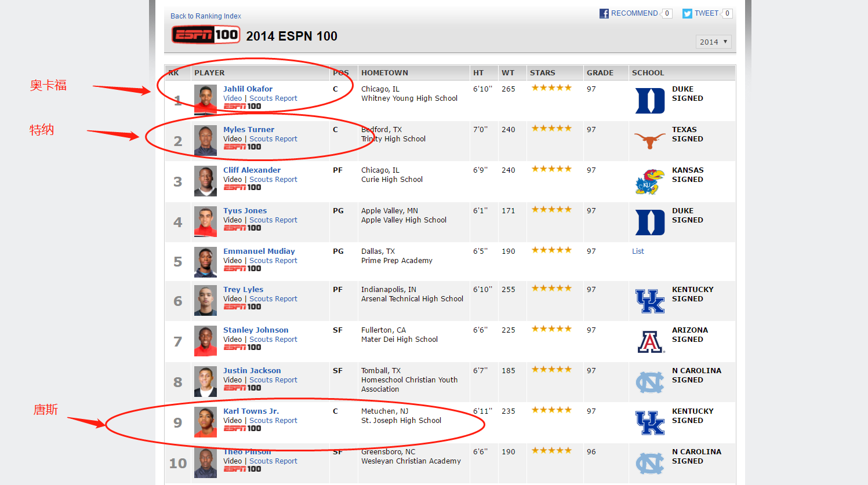Image resolution: width=868 pixels, height=485 pixels.
Task: Click Tyus Jones's player photo
Action: tap(205, 222)
